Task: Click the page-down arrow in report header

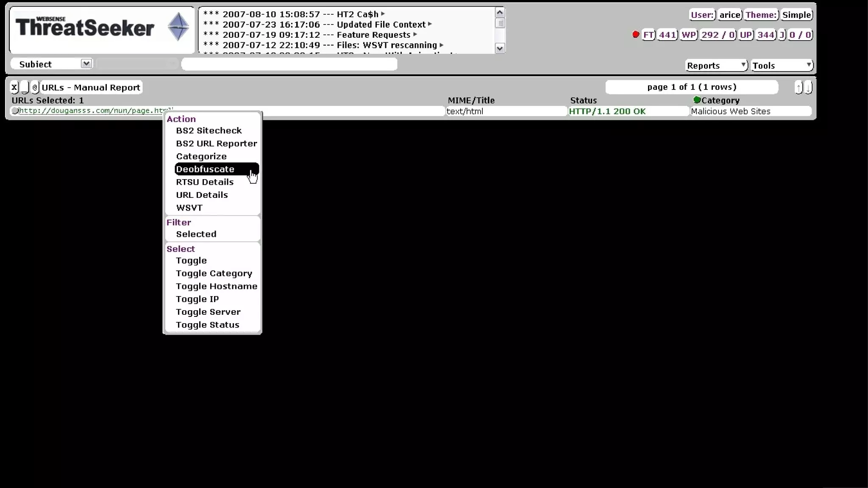Action: [808, 87]
